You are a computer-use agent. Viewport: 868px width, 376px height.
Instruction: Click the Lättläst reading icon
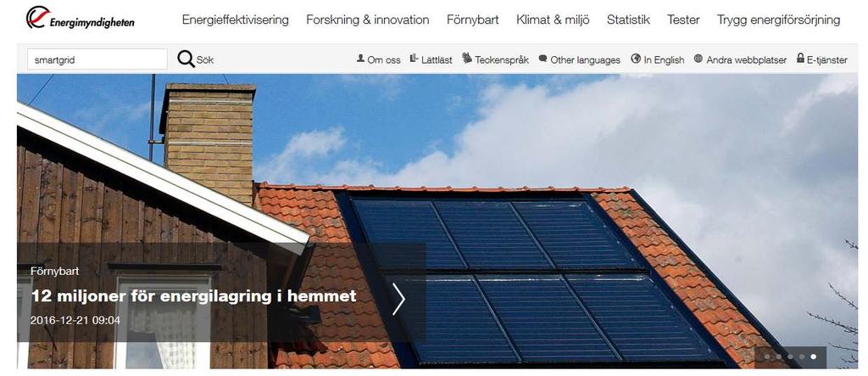(414, 58)
